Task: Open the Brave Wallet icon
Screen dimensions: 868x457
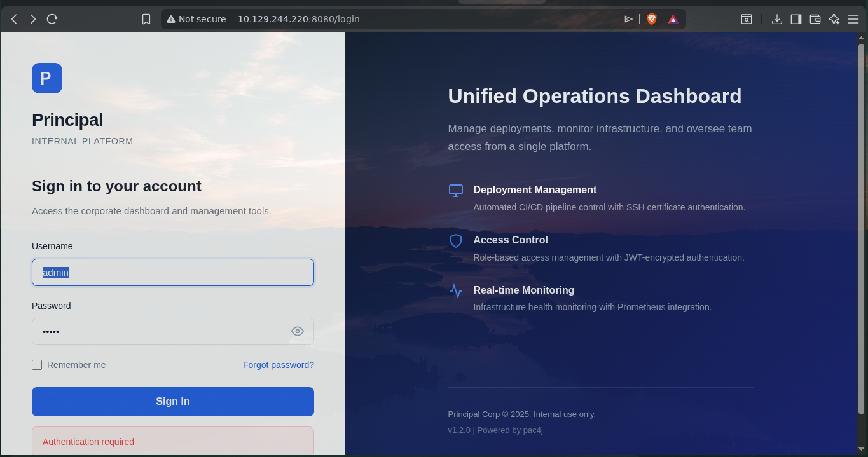Action: click(815, 19)
